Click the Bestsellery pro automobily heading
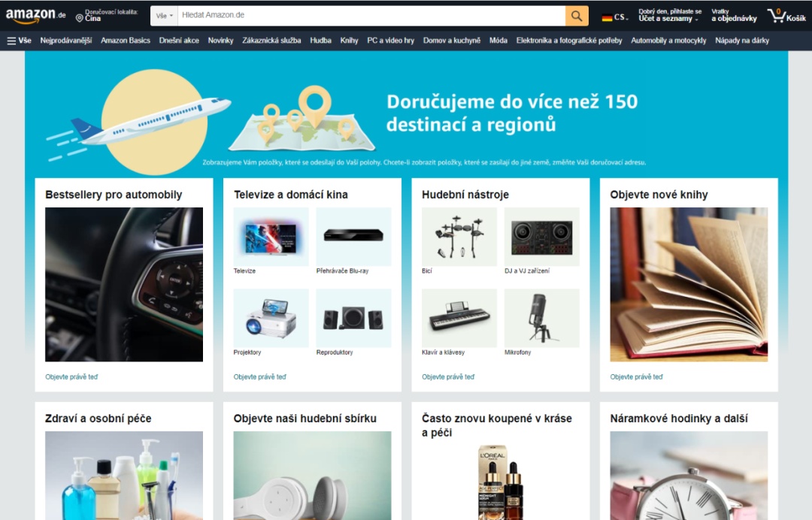Viewport: 812px width, 520px height. pos(114,195)
